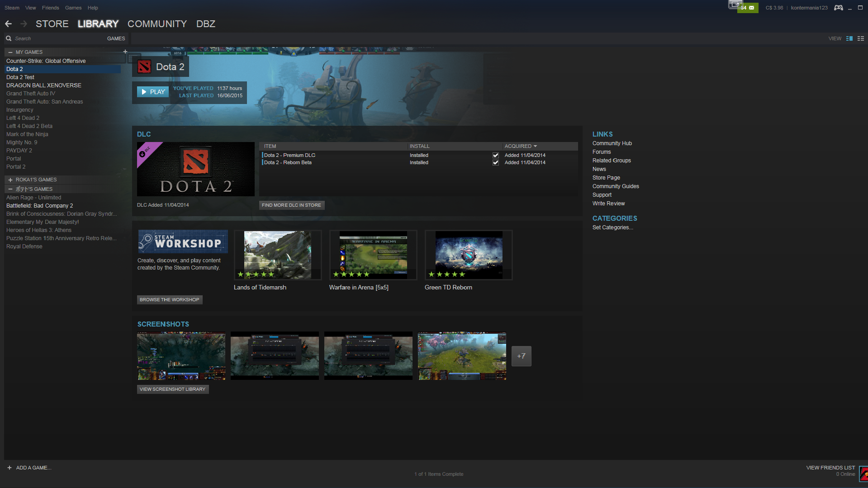Click the Dota 2 logo icon
The height and width of the screenshot is (488, 868).
pos(144,67)
